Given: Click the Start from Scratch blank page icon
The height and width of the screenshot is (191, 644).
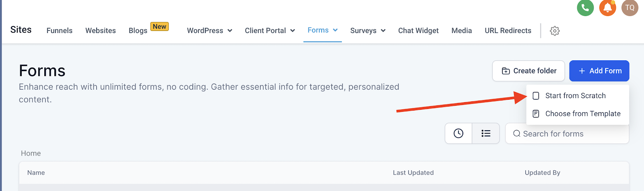Looking at the screenshot, I should point(536,96).
